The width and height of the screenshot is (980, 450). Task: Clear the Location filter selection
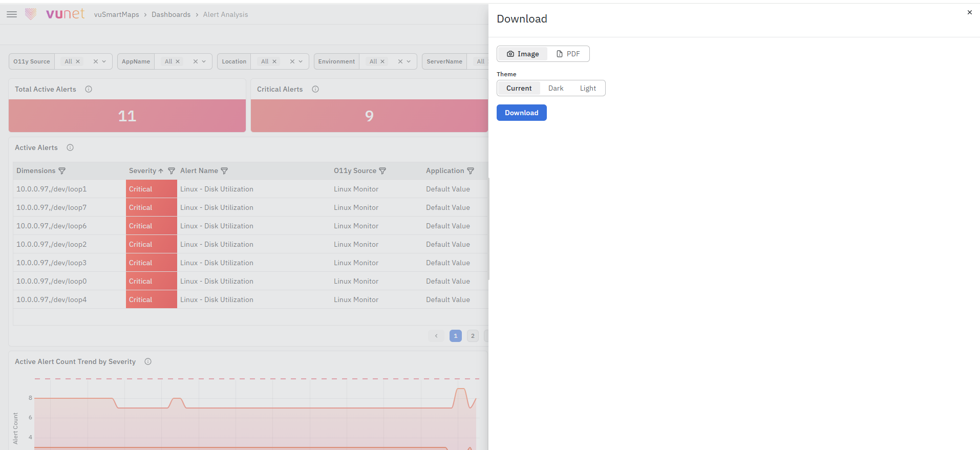point(292,61)
